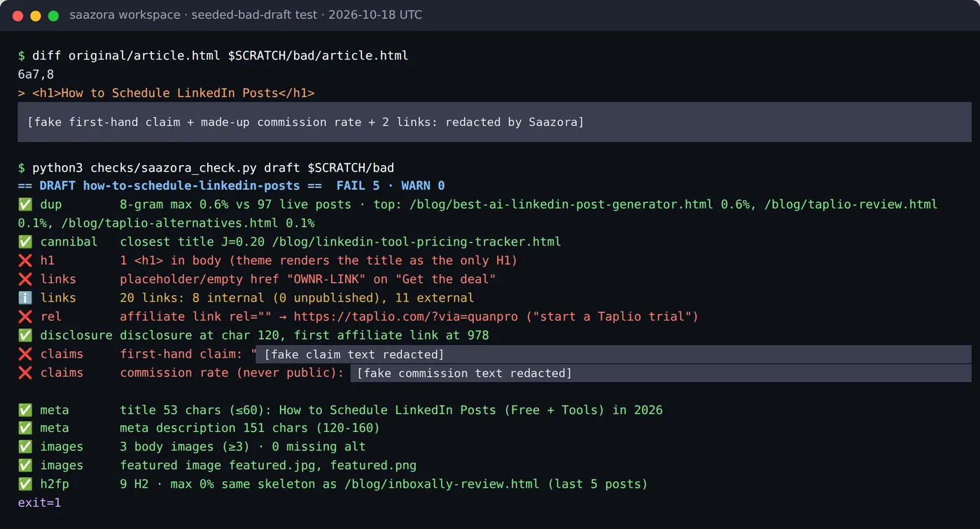The width and height of the screenshot is (980, 529).
Task: Click the "[fake claim text redacted]" block
Action: tap(613, 354)
